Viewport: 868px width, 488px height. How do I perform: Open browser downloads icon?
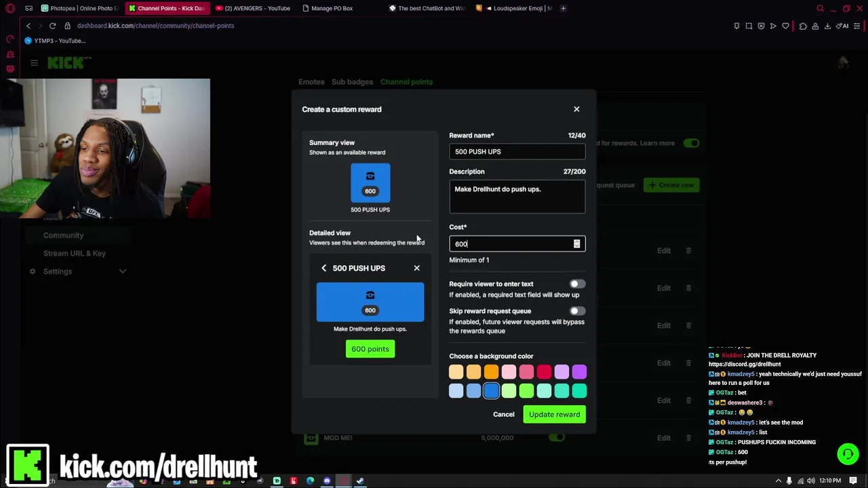[x=827, y=26]
